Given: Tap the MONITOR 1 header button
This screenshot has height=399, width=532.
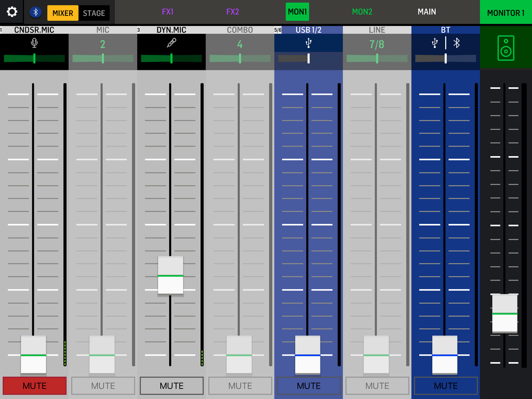Looking at the screenshot, I should pos(506,12).
